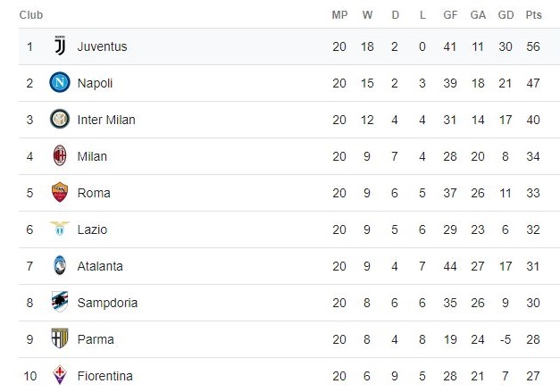The image size is (560, 392).
Task: Click the Lazio eagle logo
Action: [x=60, y=229]
